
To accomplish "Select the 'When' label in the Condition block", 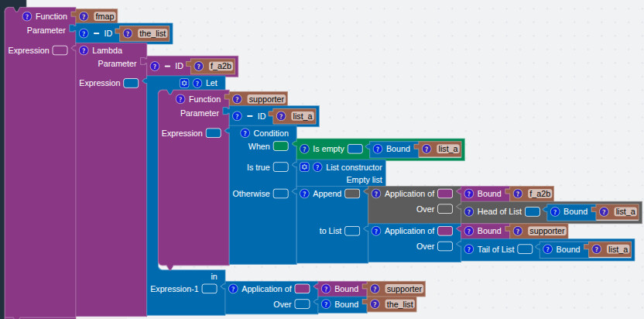I will (259, 146).
